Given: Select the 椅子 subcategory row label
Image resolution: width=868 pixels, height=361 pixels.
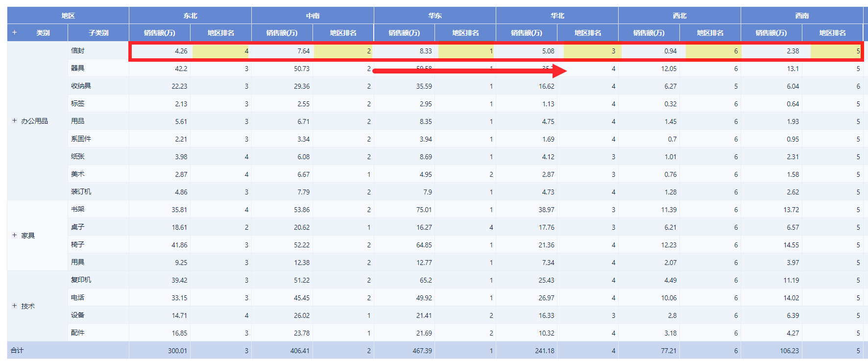Looking at the screenshot, I should point(78,244).
